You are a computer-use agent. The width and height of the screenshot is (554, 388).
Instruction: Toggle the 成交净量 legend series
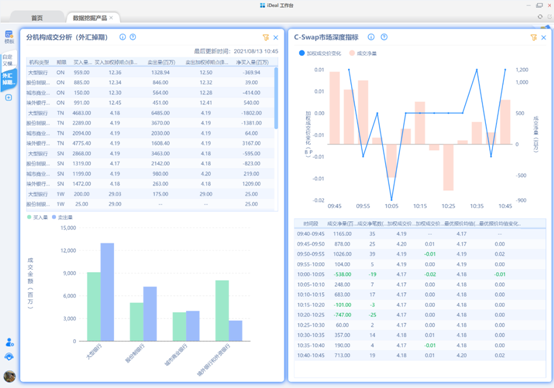click(x=363, y=53)
